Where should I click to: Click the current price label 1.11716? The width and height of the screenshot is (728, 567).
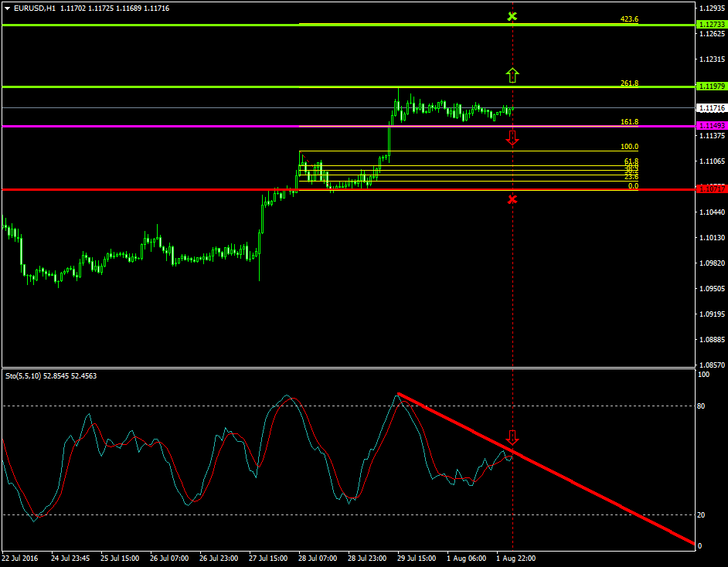[x=710, y=108]
